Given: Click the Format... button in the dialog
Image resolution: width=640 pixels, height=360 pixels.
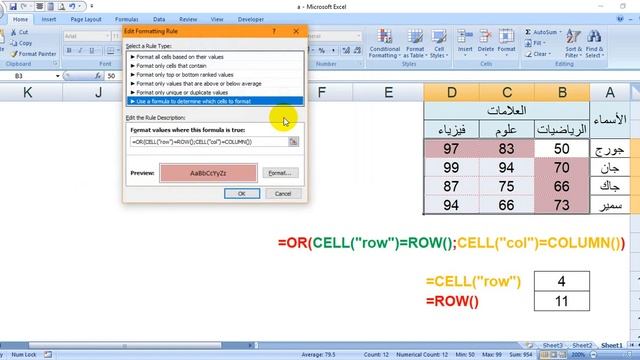Looking at the screenshot, I should coord(280,173).
